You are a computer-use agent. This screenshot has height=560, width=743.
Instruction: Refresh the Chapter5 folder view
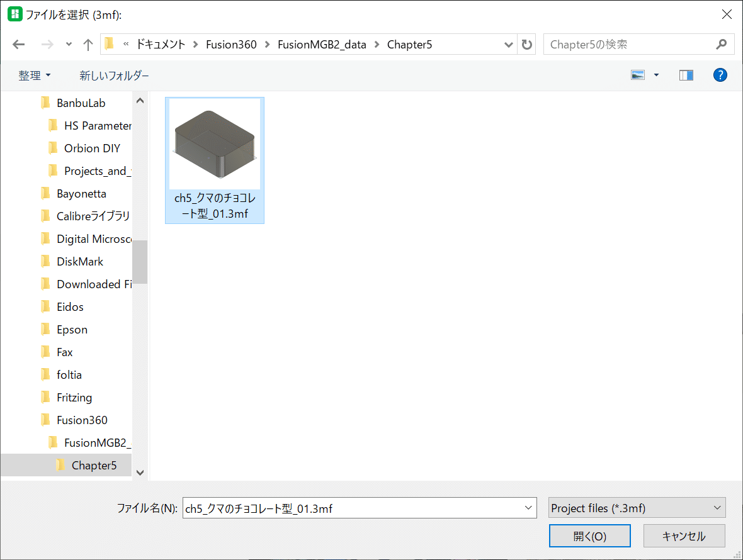pos(526,45)
